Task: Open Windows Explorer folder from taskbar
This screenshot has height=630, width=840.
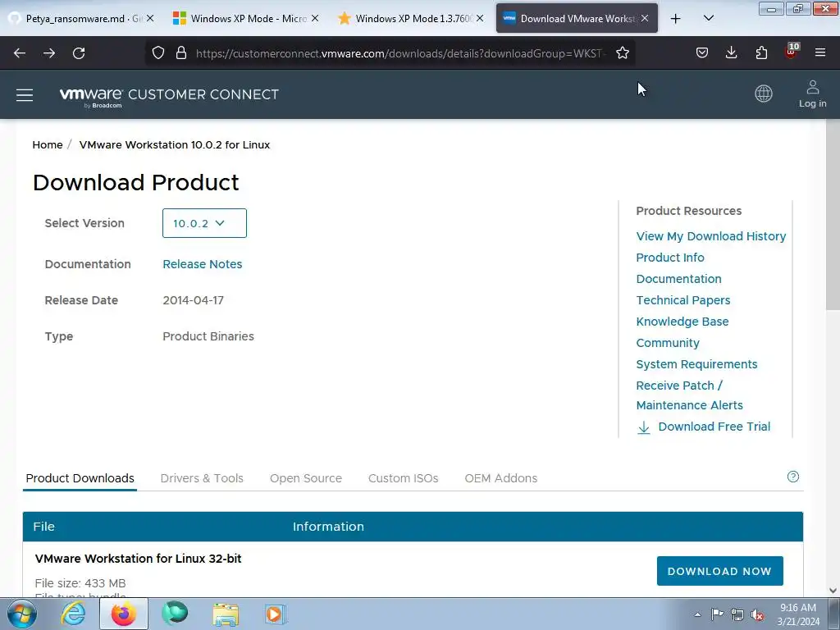Action: [226, 614]
